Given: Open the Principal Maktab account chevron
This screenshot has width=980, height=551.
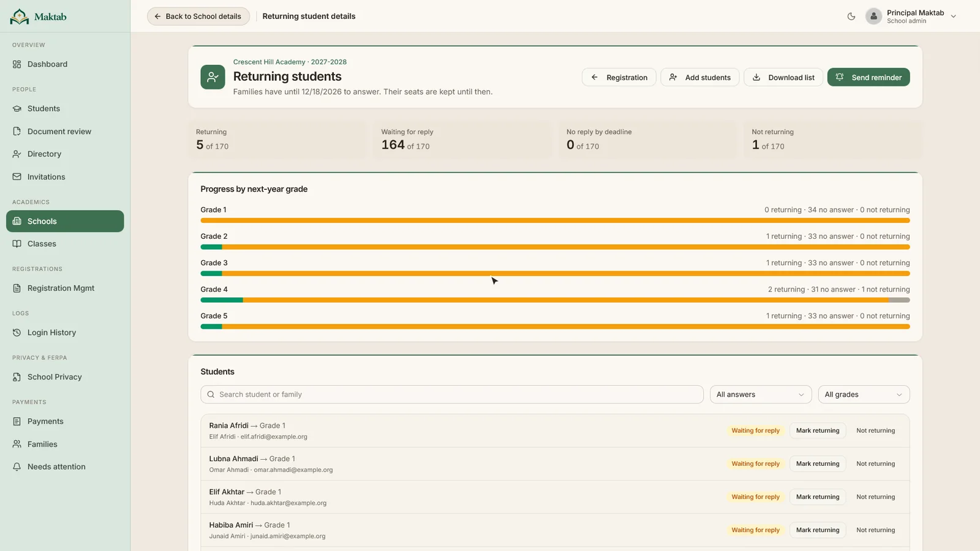Looking at the screenshot, I should [954, 17].
